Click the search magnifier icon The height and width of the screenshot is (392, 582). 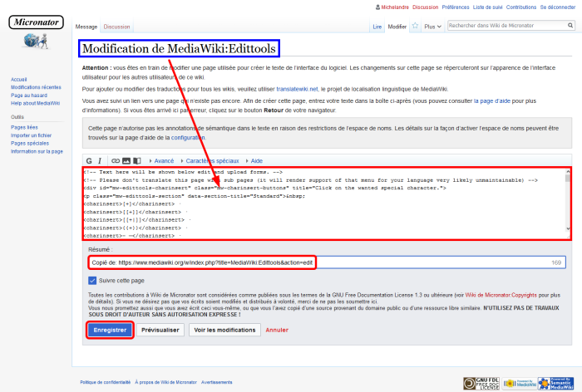pos(570,26)
